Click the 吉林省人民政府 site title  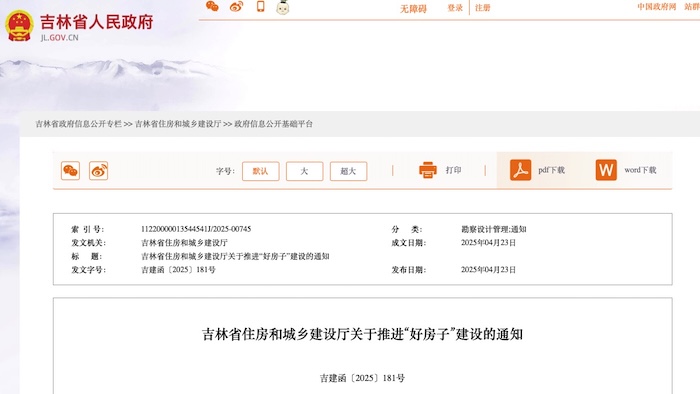97,22
